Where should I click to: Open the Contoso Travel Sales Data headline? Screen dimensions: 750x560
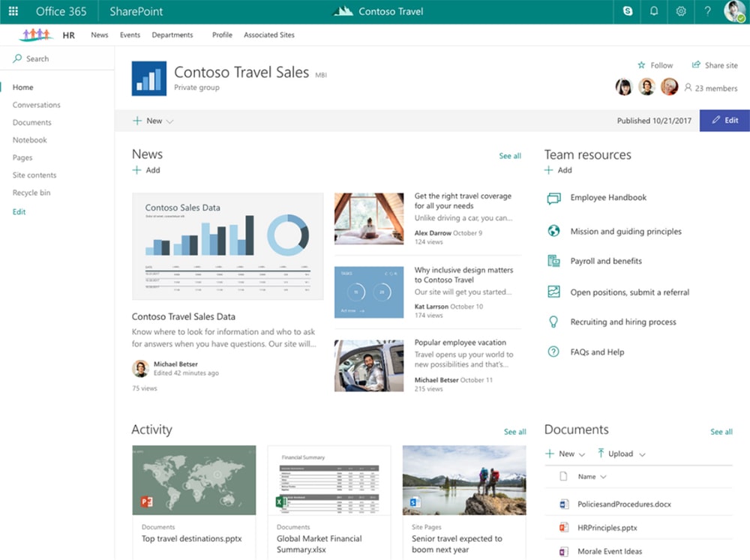(184, 316)
